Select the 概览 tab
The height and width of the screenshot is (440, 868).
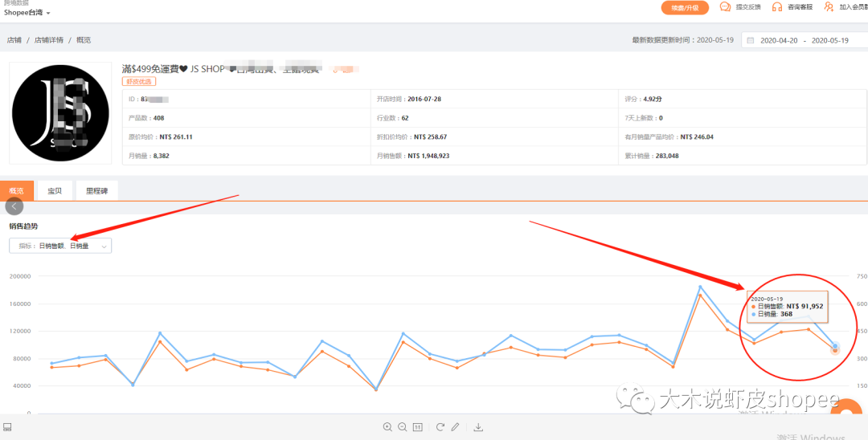(x=17, y=191)
